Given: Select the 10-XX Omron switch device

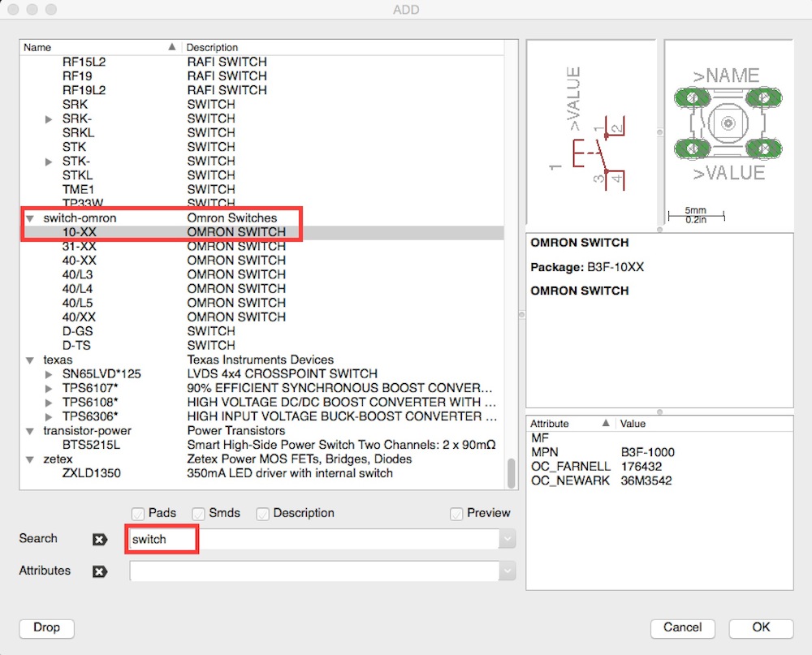Looking at the screenshot, I should tap(261, 232).
